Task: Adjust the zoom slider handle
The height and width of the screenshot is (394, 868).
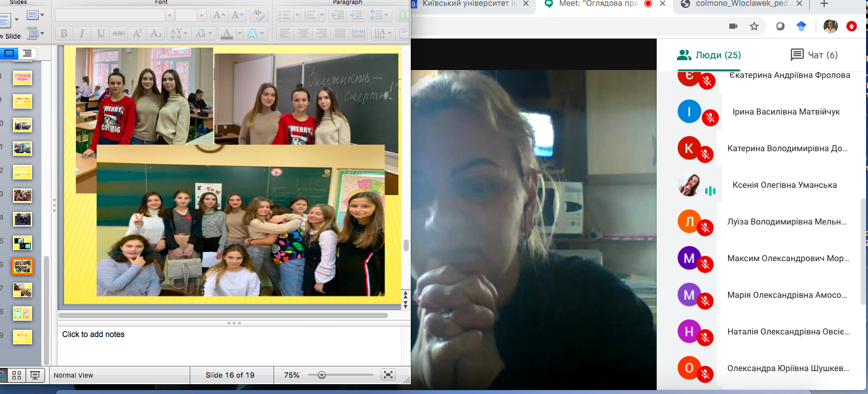Action: (x=321, y=375)
